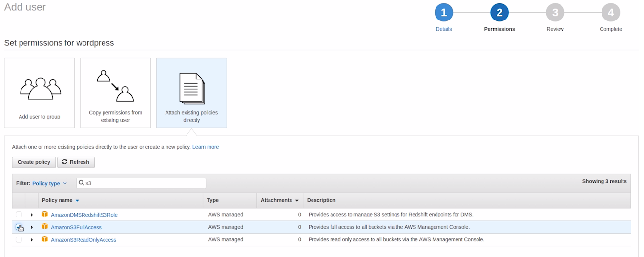Click the Refresh button

[76, 162]
